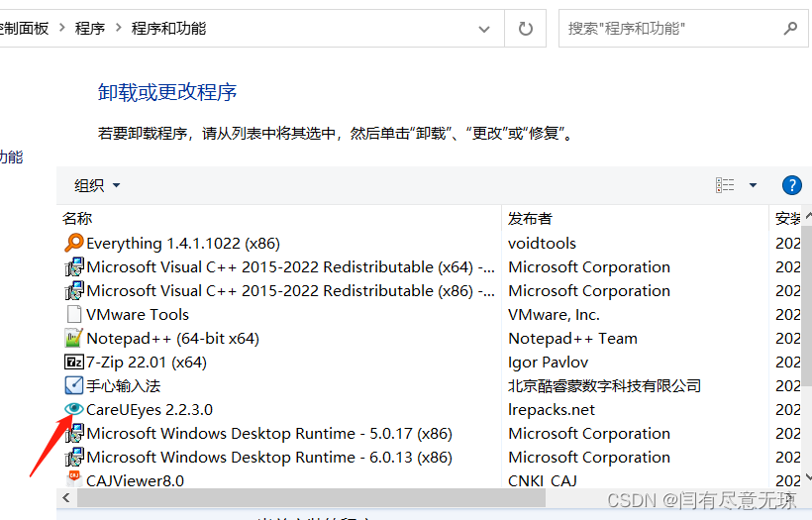The height and width of the screenshot is (520, 812).
Task: Select the CAJViewer8.0 entry
Action: click(x=135, y=480)
